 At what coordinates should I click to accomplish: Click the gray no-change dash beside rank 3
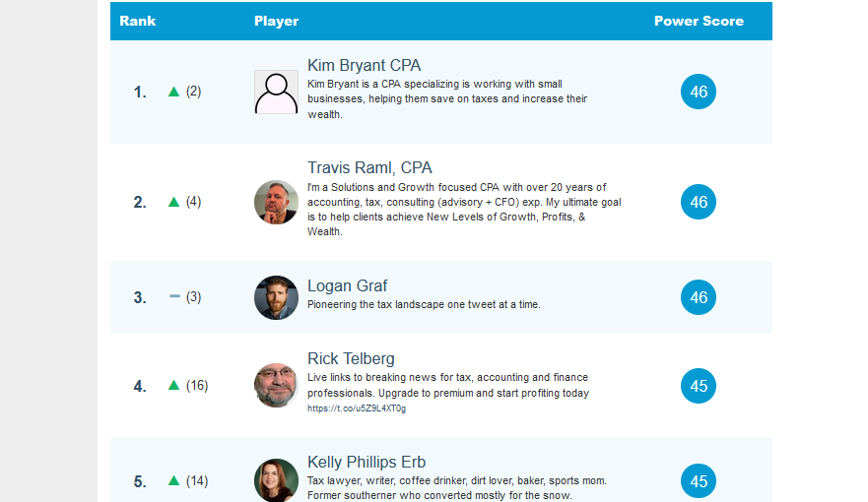pos(174,296)
